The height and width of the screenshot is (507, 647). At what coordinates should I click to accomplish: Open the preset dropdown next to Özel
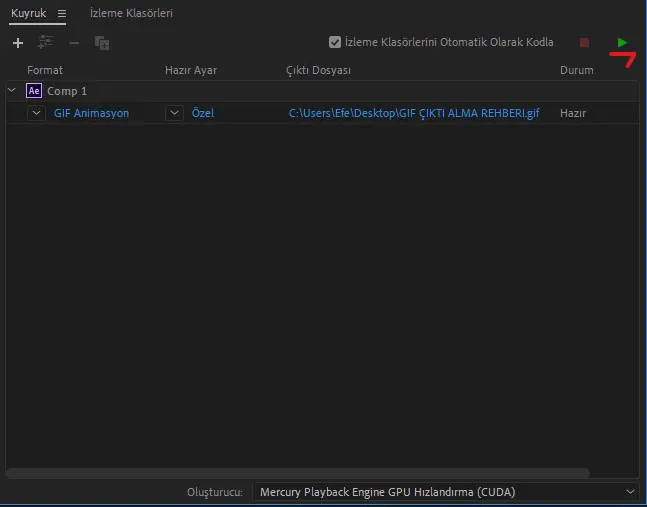[175, 113]
